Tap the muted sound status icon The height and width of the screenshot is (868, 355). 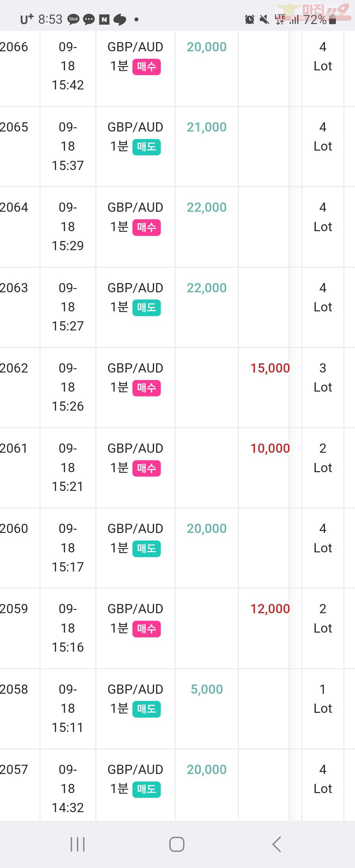pyautogui.click(x=265, y=19)
